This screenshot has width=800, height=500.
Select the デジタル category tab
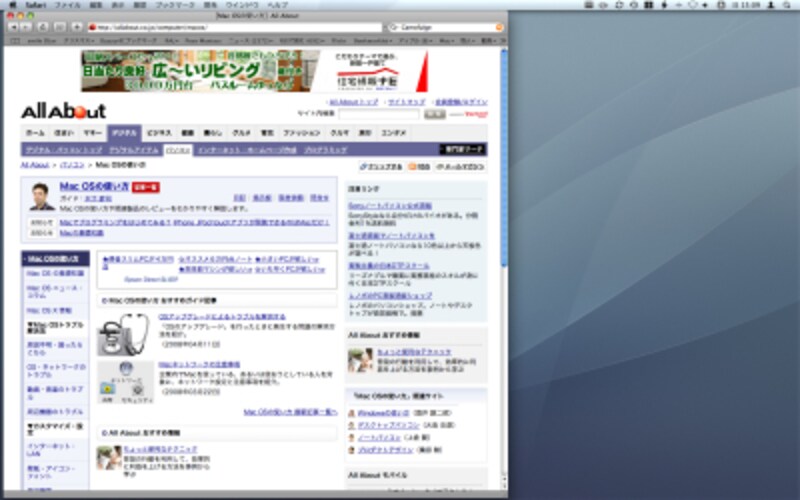coord(124,132)
